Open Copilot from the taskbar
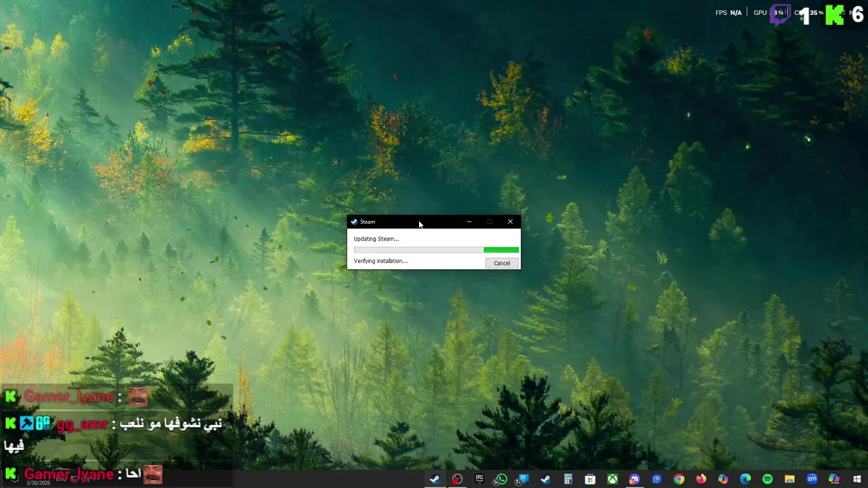 tap(723, 479)
